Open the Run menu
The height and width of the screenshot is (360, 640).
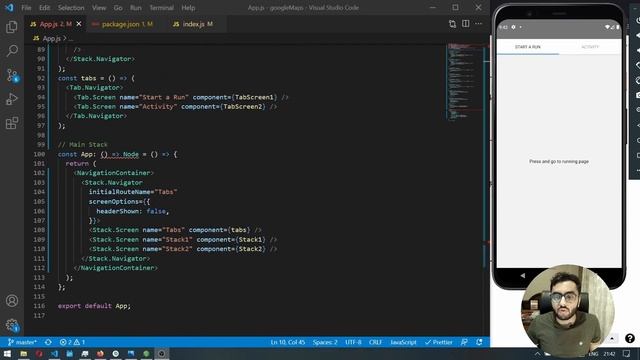tap(136, 8)
